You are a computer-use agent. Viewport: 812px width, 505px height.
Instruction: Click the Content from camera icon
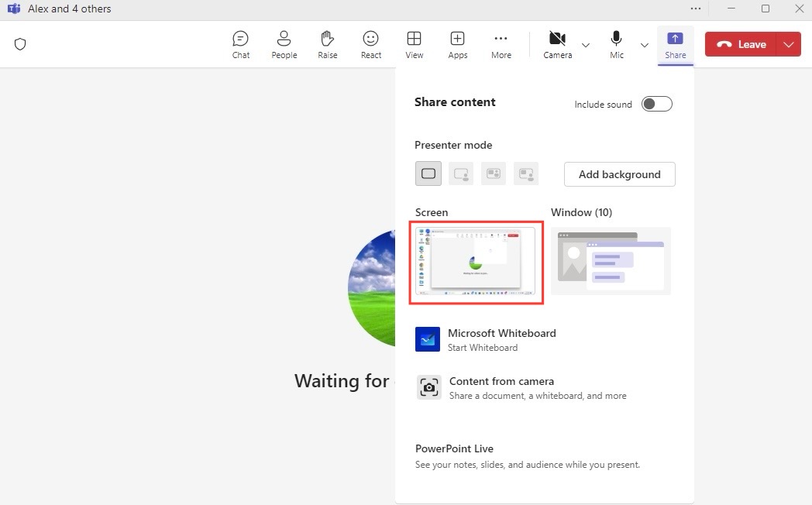point(428,387)
